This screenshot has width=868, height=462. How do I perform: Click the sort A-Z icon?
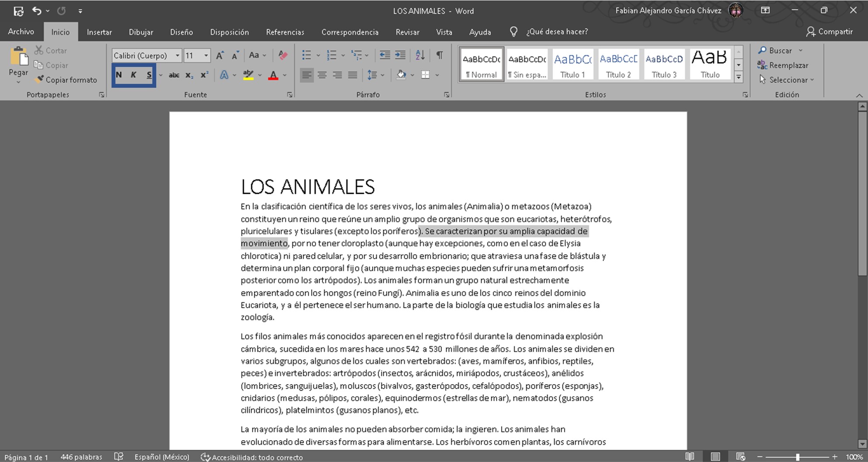[420, 55]
